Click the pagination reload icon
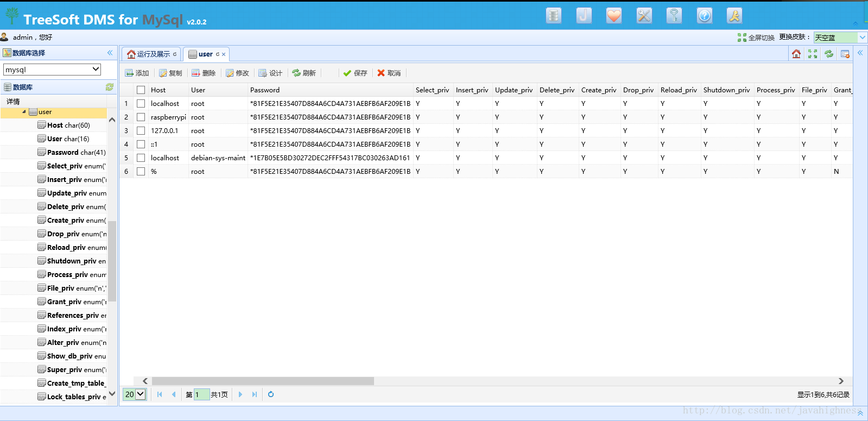This screenshot has width=868, height=421. (x=271, y=394)
